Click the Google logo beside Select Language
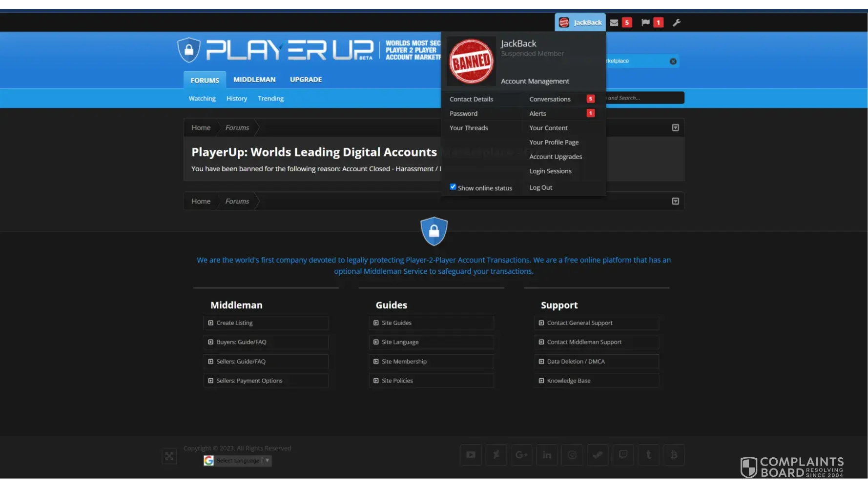 point(209,460)
